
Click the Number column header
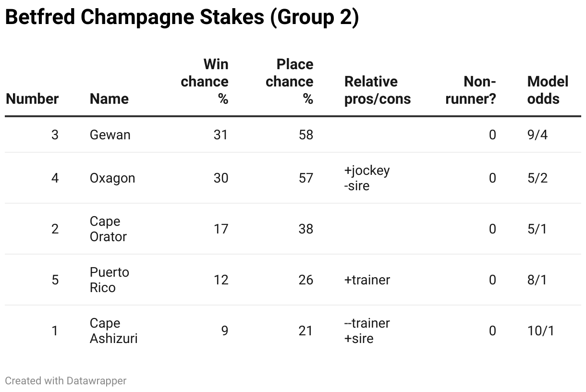32,99
